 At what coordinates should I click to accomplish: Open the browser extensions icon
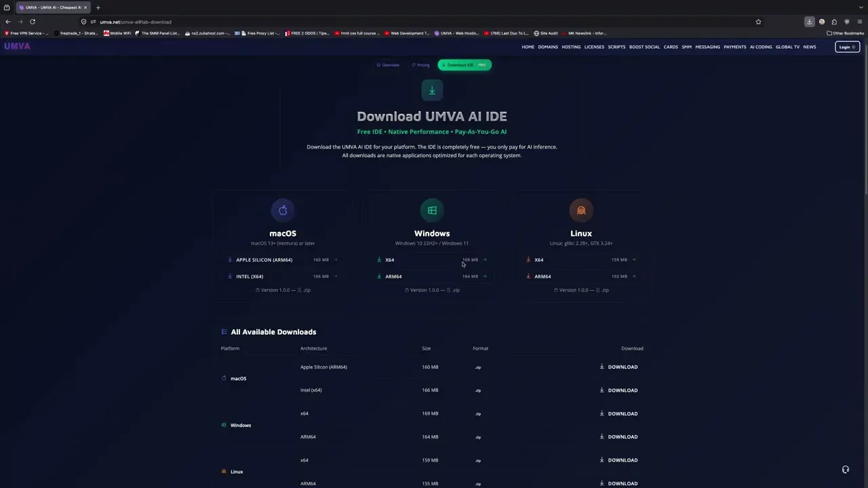click(834, 22)
